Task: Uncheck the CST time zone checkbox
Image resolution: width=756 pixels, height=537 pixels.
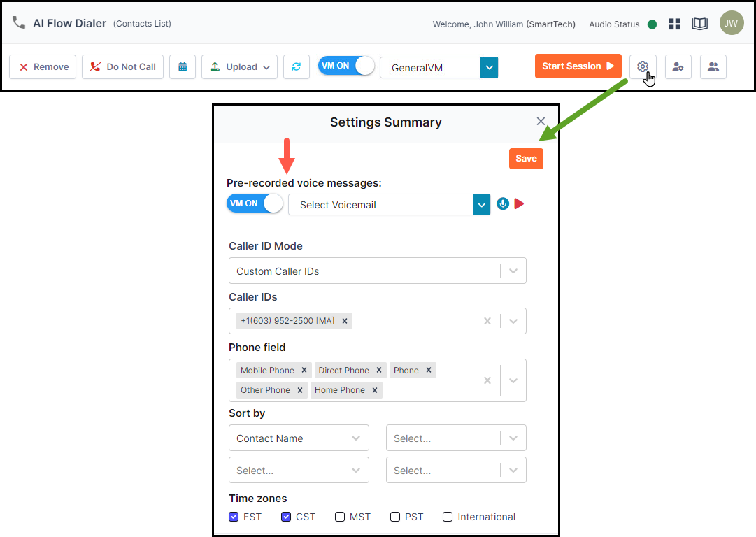Action: (x=286, y=517)
